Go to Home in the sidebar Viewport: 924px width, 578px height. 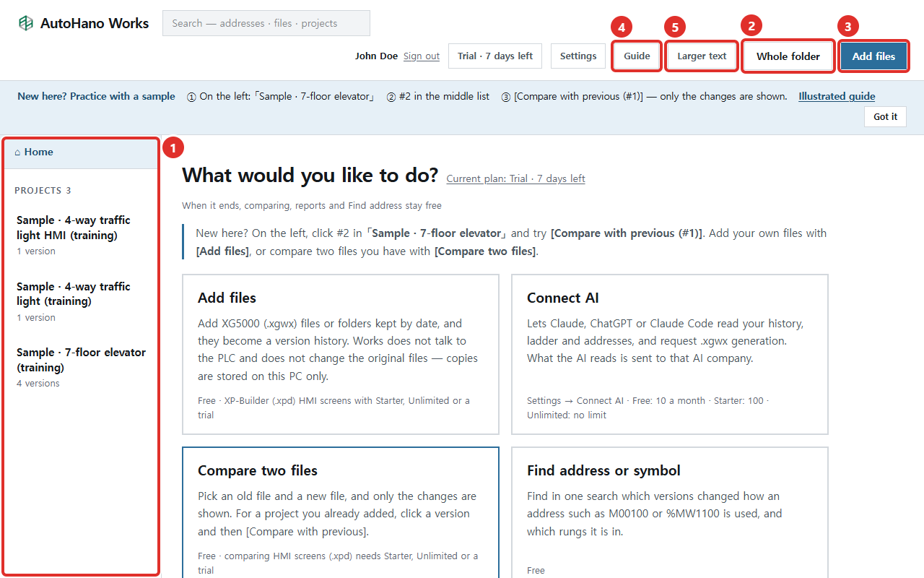81,152
